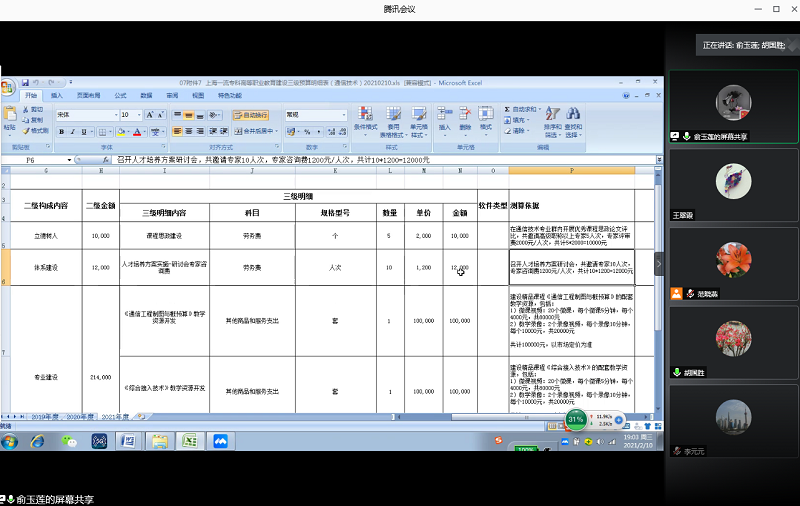800x506 pixels.
Task: Switch to the 插入 (Insert) ribbon tab
Action: [56, 95]
